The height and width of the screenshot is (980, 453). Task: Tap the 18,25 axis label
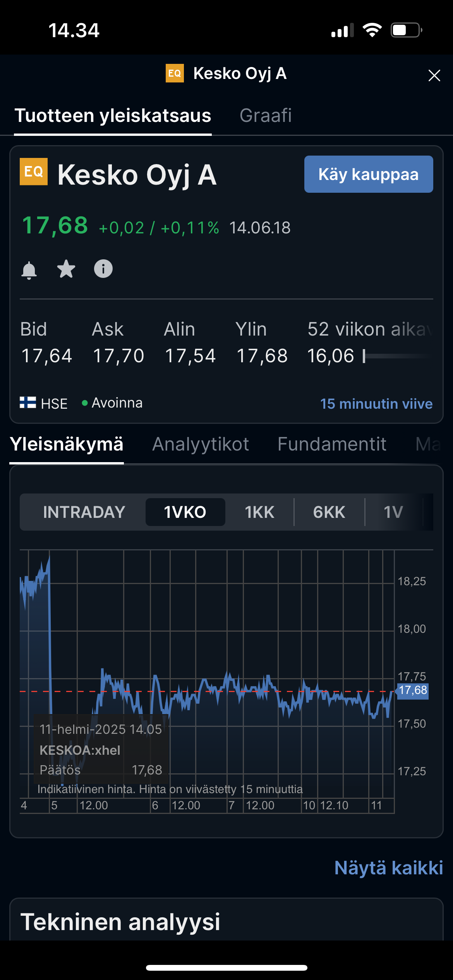click(412, 581)
